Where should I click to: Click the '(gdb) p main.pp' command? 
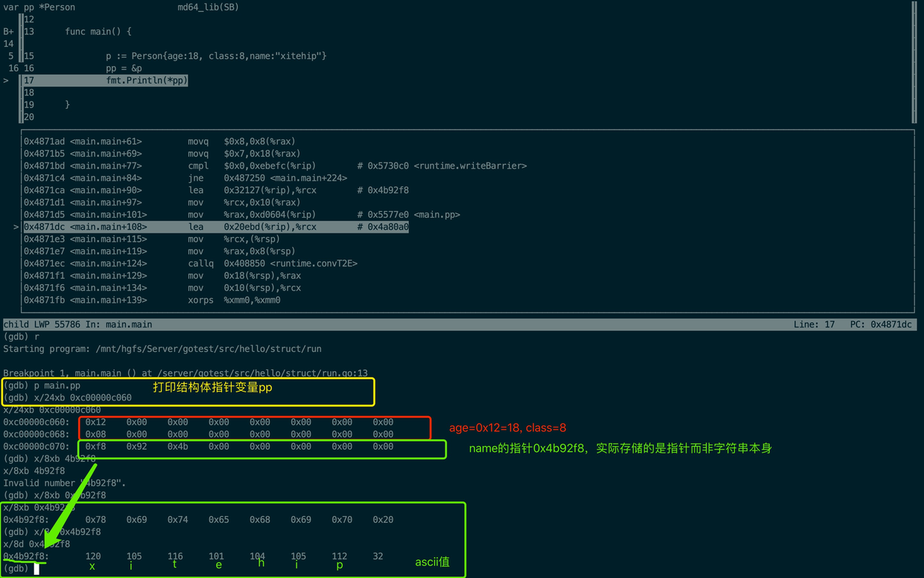click(42, 386)
